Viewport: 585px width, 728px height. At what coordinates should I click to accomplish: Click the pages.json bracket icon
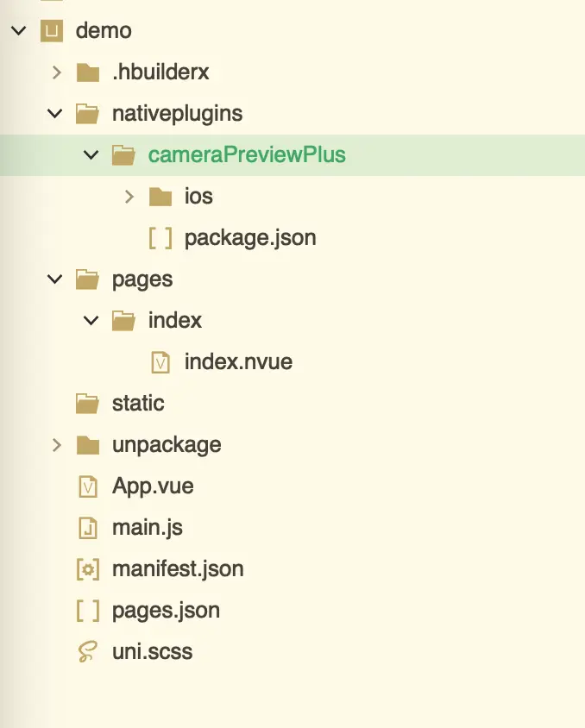(x=87, y=611)
